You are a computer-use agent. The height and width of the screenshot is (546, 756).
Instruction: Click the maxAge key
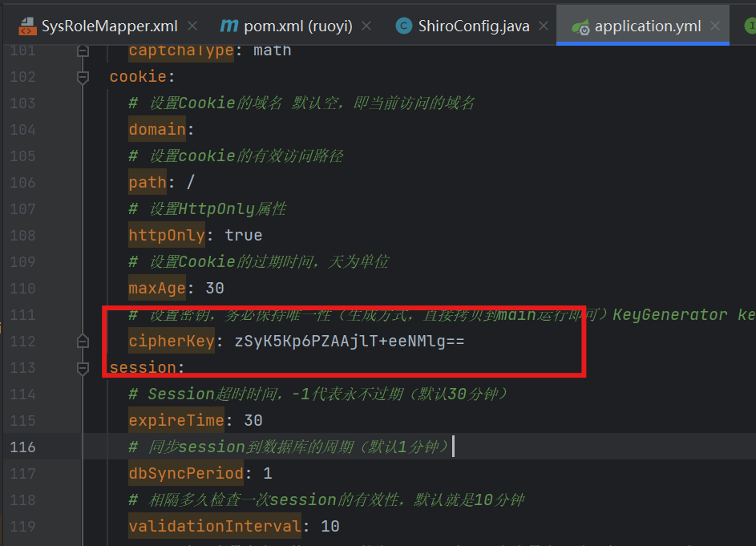tap(157, 289)
